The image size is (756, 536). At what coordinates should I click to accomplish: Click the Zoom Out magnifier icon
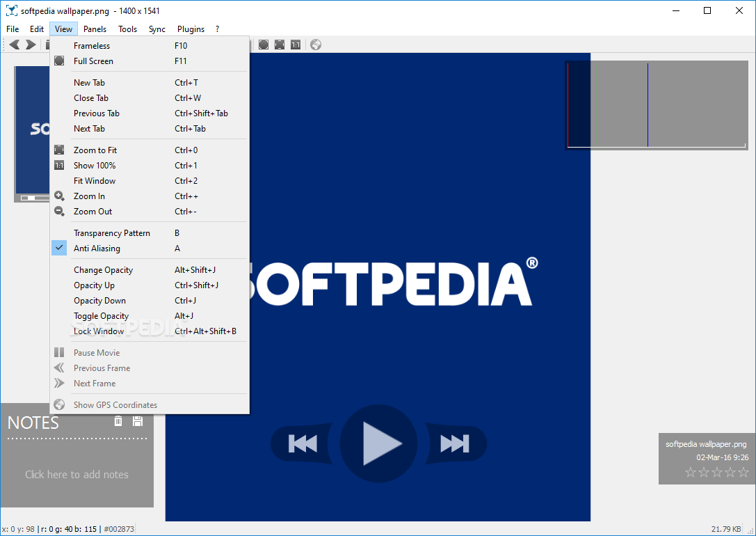[59, 212]
